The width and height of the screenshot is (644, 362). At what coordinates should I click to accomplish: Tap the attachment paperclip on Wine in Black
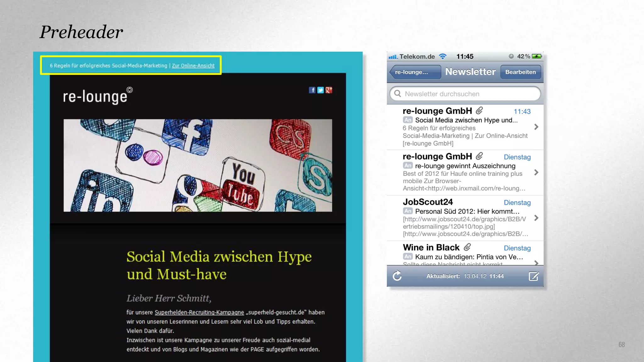tap(468, 247)
